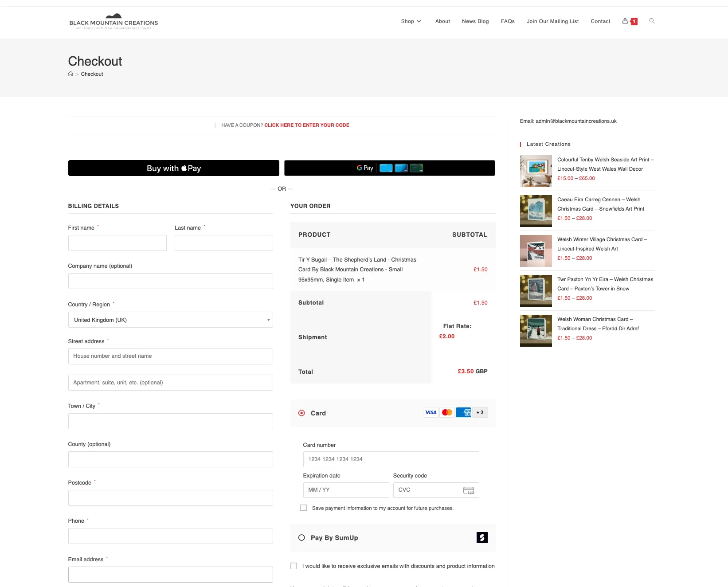
Task: Open the Country / Region dropdown
Action: click(x=171, y=320)
